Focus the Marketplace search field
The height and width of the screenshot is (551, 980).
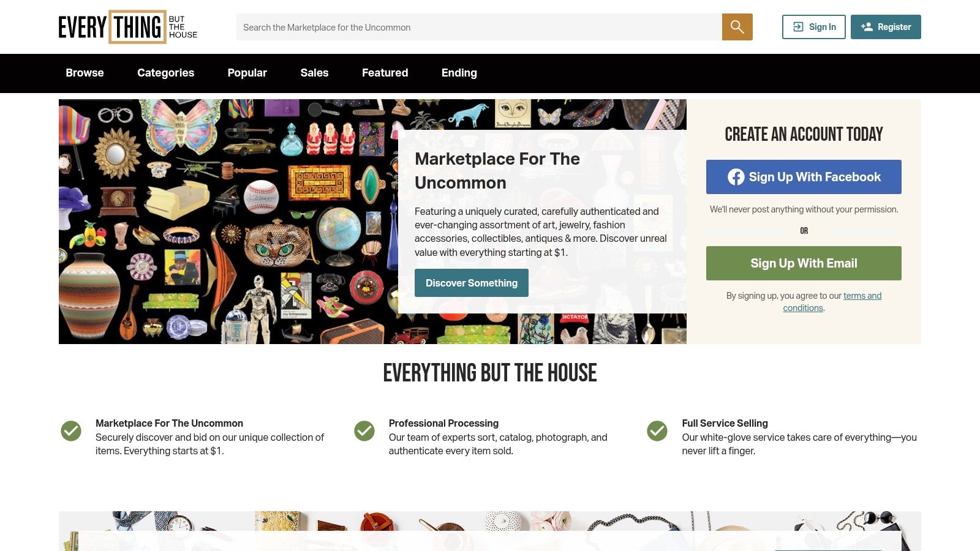click(479, 27)
